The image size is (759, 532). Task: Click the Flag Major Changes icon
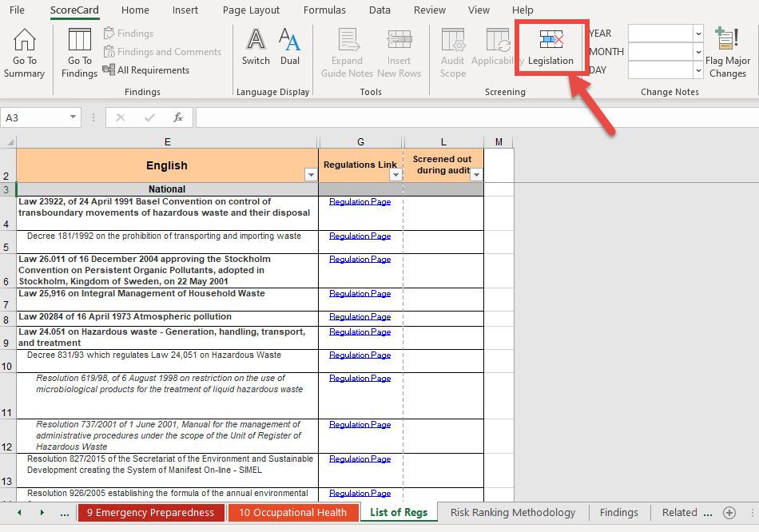pyautogui.click(x=726, y=38)
